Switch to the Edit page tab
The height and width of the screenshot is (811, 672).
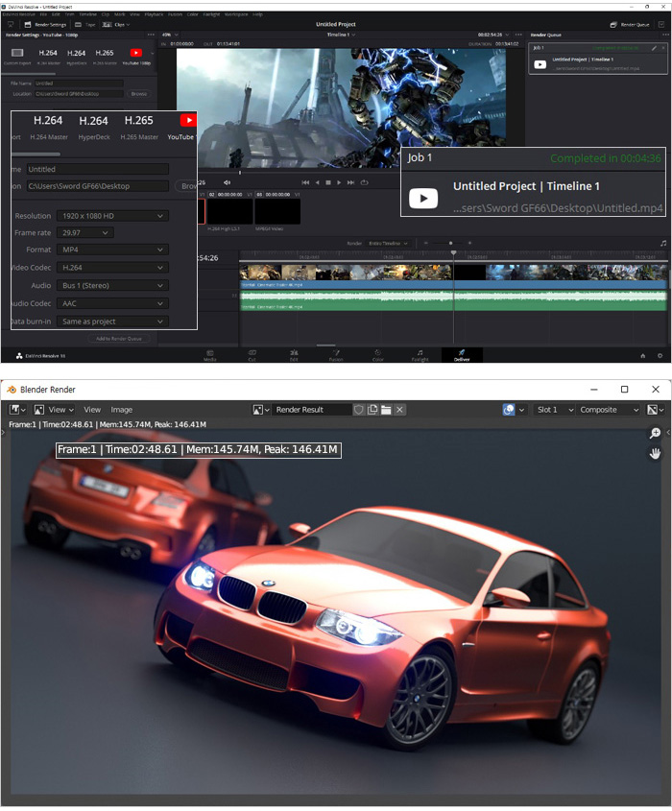pyautogui.click(x=294, y=355)
